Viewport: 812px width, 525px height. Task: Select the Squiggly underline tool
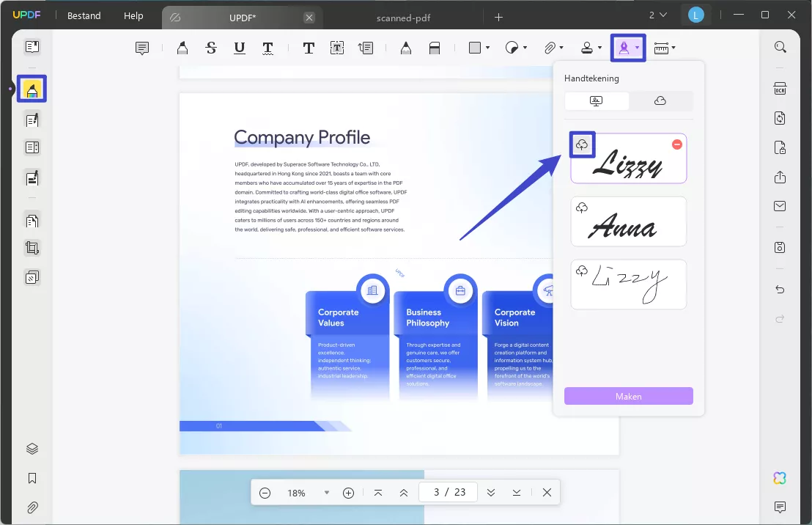pos(267,48)
